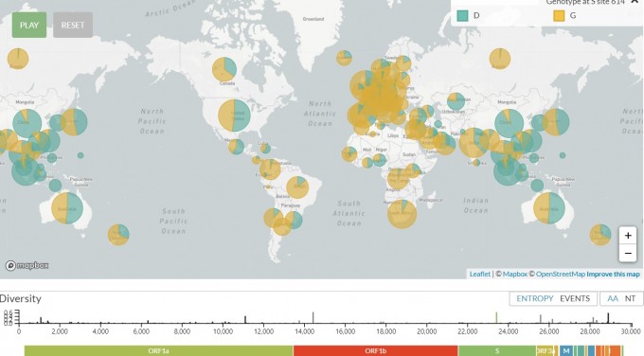
Task: Click the RESET animation button
Action: (x=73, y=25)
